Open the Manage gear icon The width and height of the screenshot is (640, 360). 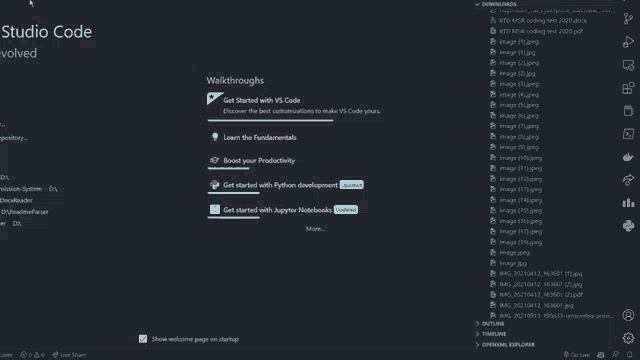pos(628,338)
